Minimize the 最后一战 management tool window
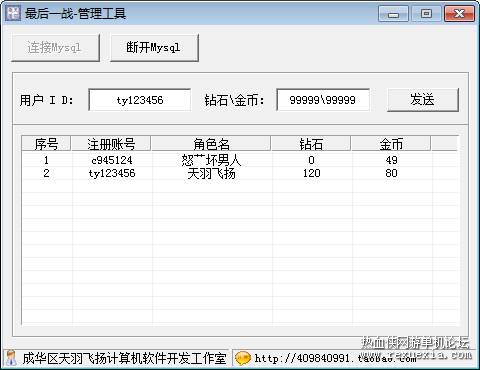 pyautogui.click(x=393, y=14)
